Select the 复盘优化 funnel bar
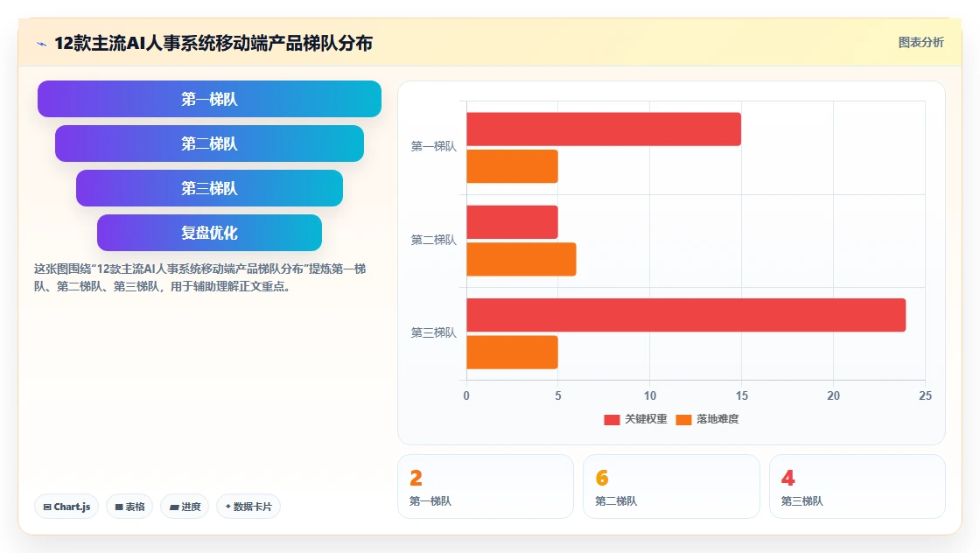 (x=209, y=233)
